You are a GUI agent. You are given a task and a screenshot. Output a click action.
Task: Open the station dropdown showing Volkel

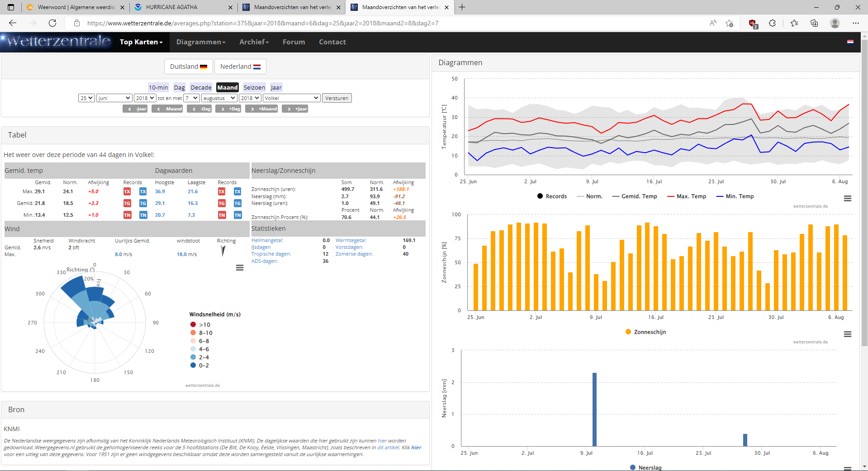tap(292, 98)
